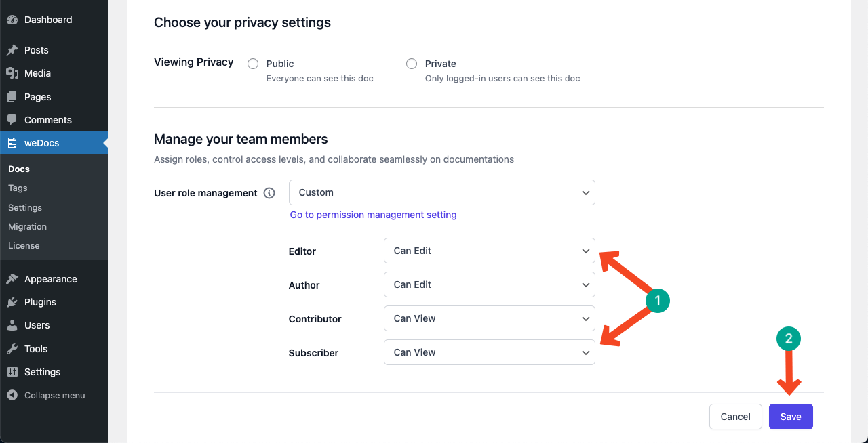Click the Public option label text
This screenshot has height=443, width=868.
280,64
